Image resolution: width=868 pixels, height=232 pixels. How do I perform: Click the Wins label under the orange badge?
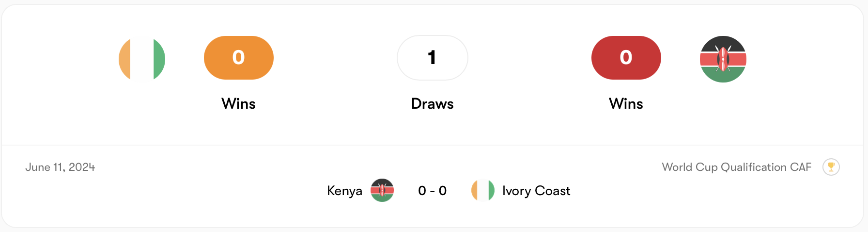(238, 103)
